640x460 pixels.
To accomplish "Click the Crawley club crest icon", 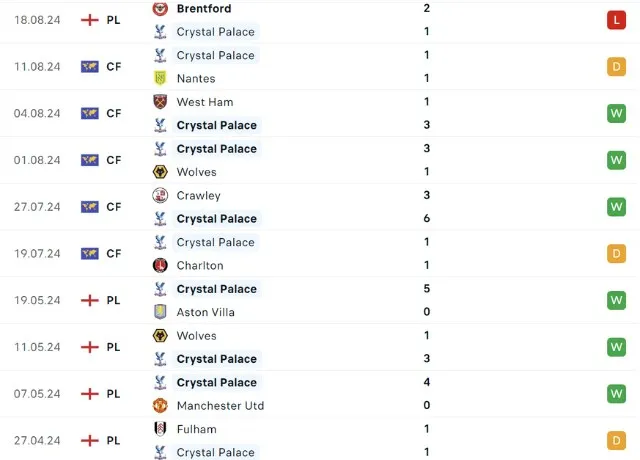I will [159, 196].
